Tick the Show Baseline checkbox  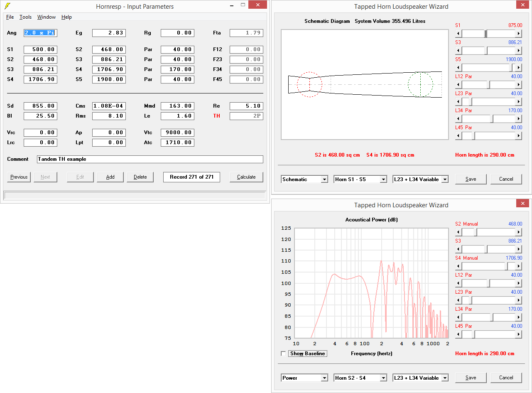coord(284,354)
